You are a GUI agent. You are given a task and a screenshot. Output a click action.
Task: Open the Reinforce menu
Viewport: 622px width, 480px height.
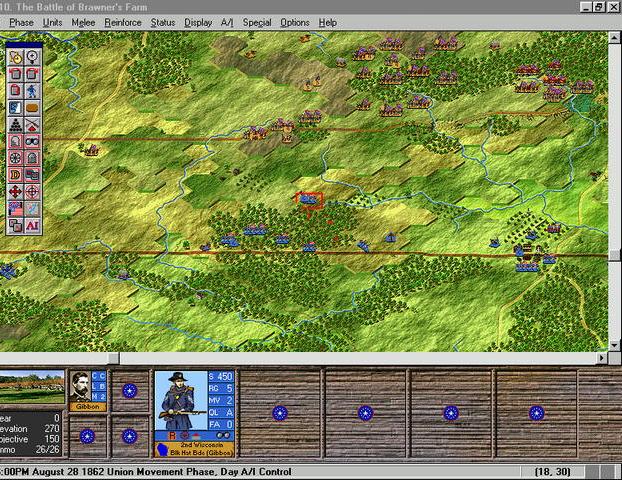click(122, 22)
